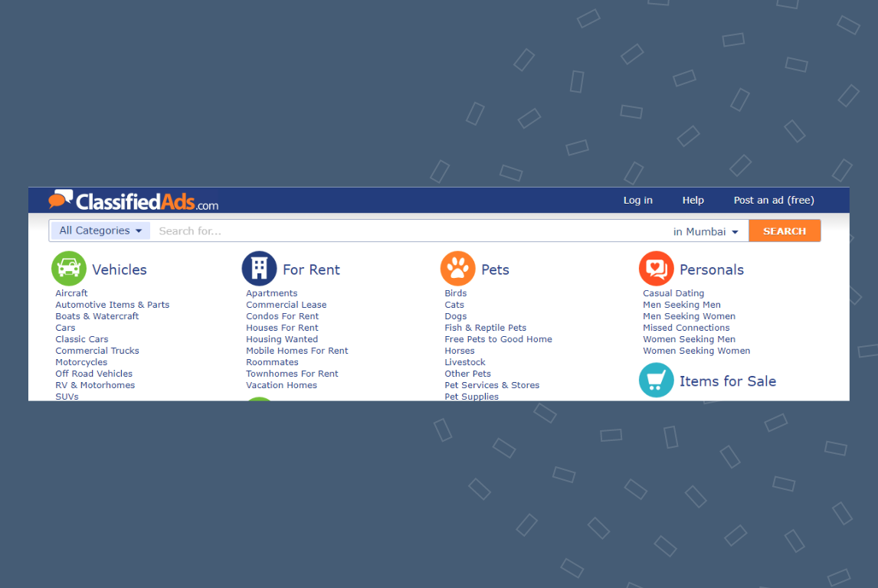The height and width of the screenshot is (588, 878).
Task: Open the Free Pets to Good Home link
Action: click(498, 338)
